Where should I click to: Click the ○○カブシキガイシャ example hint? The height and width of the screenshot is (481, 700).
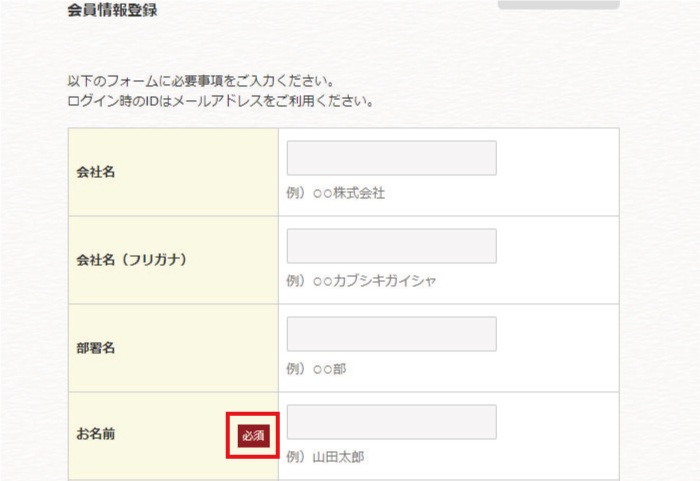point(373,281)
